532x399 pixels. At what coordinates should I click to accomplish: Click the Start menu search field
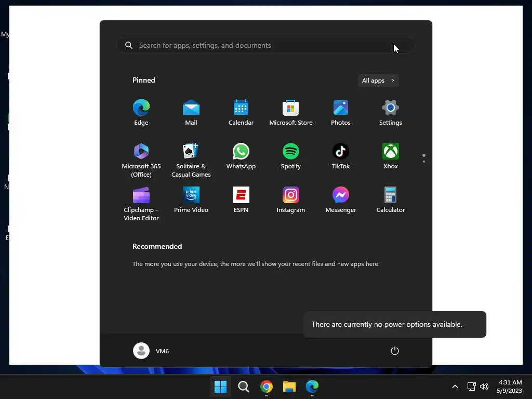click(265, 46)
